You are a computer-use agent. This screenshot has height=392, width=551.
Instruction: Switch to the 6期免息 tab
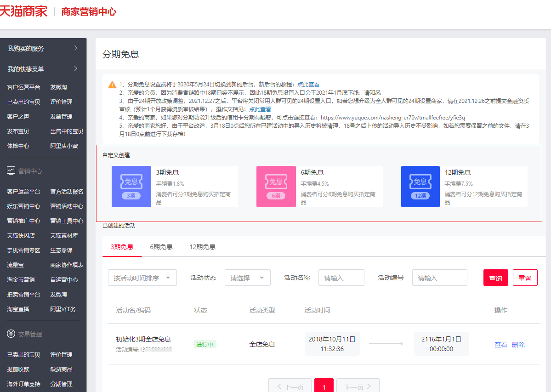(x=161, y=247)
